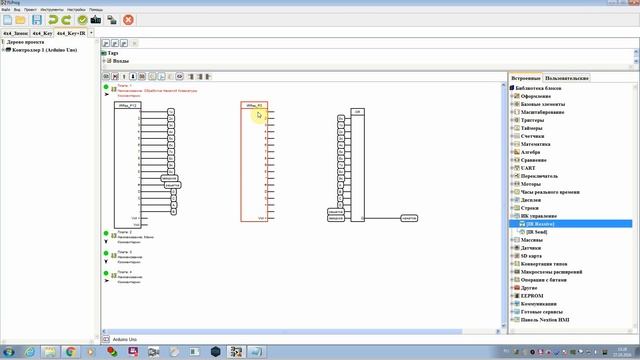
Task: Click the green status circle of board 2
Action: coord(106,233)
